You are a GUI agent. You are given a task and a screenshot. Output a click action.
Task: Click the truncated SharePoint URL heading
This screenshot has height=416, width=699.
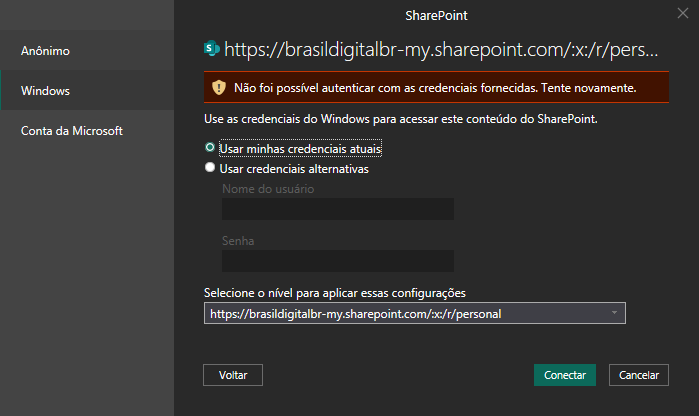pyautogui.click(x=441, y=49)
